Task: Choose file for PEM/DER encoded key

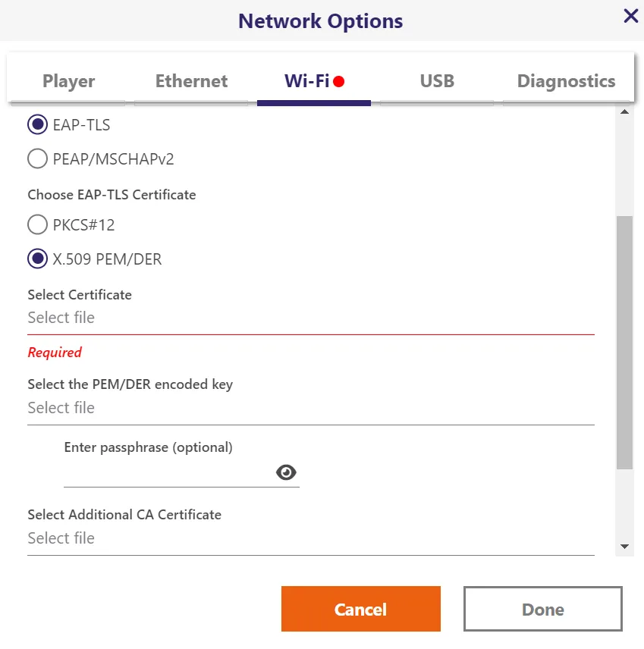Action: [310, 409]
